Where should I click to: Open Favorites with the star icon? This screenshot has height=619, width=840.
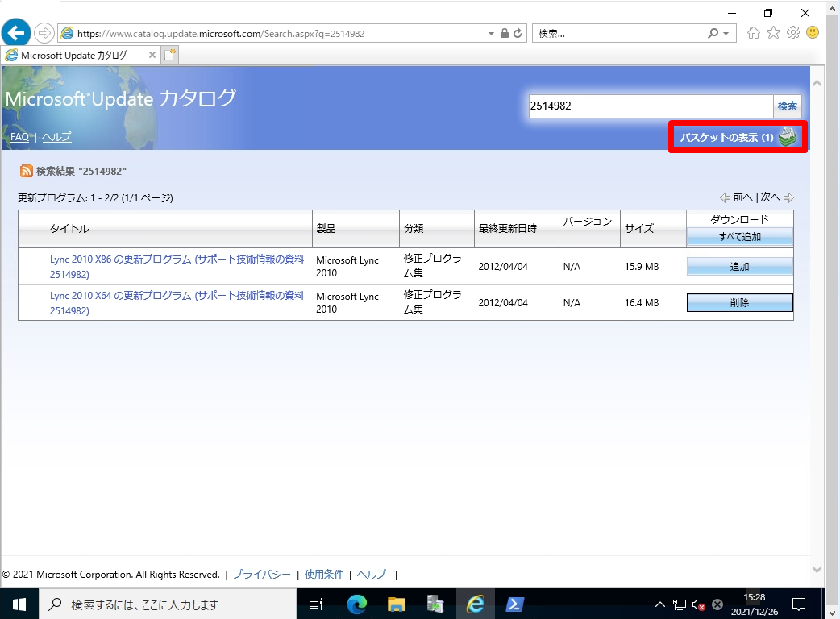[773, 33]
